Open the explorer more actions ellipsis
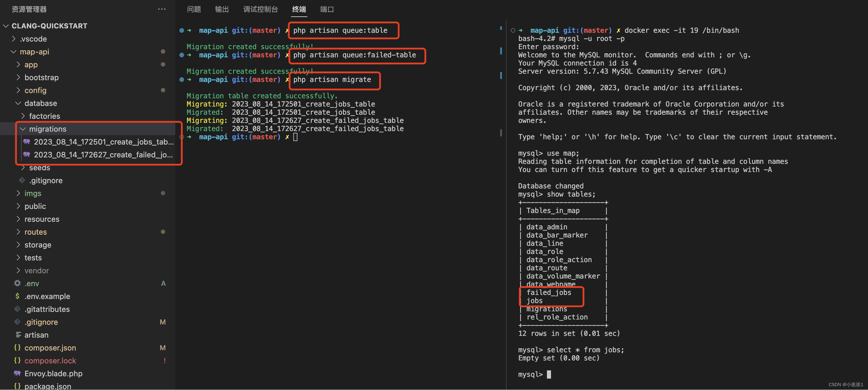This screenshot has width=868, height=390. (x=162, y=9)
